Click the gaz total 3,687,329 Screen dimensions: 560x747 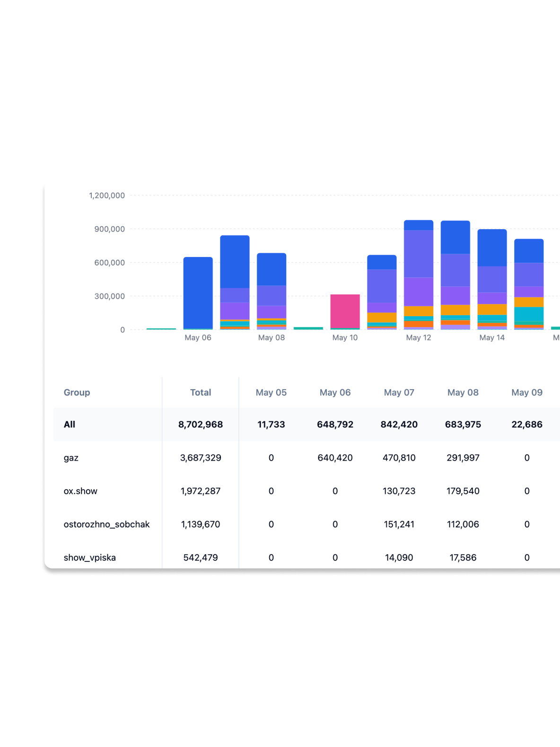201,458
